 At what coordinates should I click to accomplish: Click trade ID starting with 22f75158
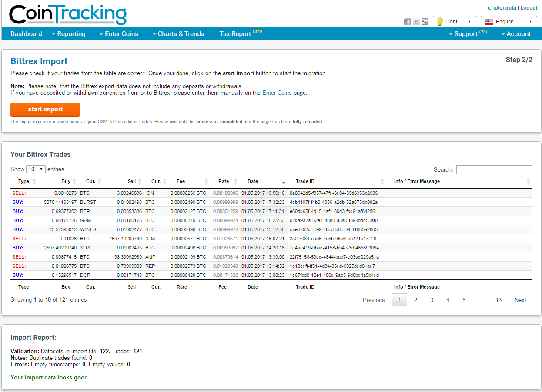click(x=334, y=257)
